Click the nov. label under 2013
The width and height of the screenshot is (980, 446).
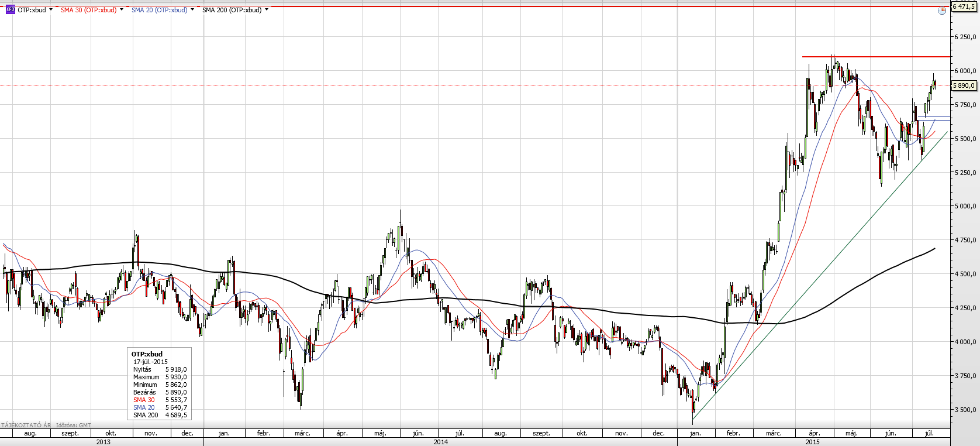[x=150, y=433]
